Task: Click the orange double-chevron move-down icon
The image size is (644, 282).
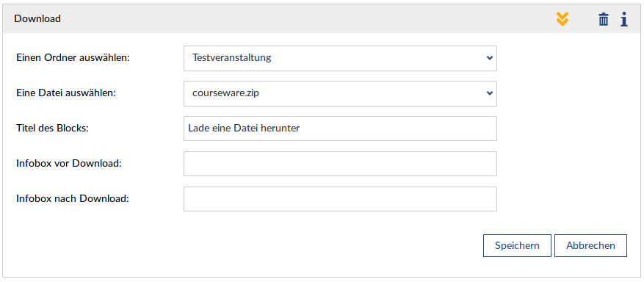Action: pyautogui.click(x=562, y=19)
